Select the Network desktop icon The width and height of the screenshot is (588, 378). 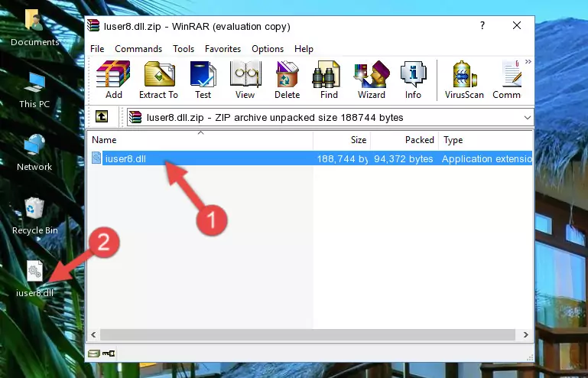coord(34,153)
